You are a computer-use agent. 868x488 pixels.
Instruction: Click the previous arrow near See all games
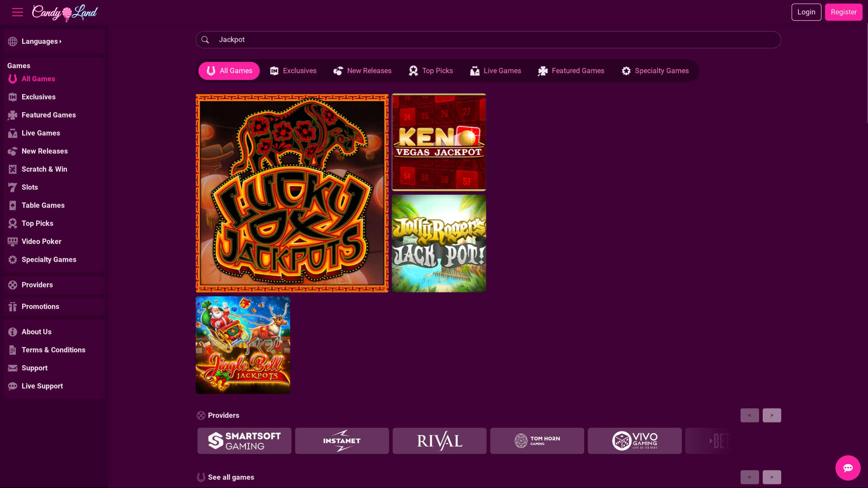point(750,477)
